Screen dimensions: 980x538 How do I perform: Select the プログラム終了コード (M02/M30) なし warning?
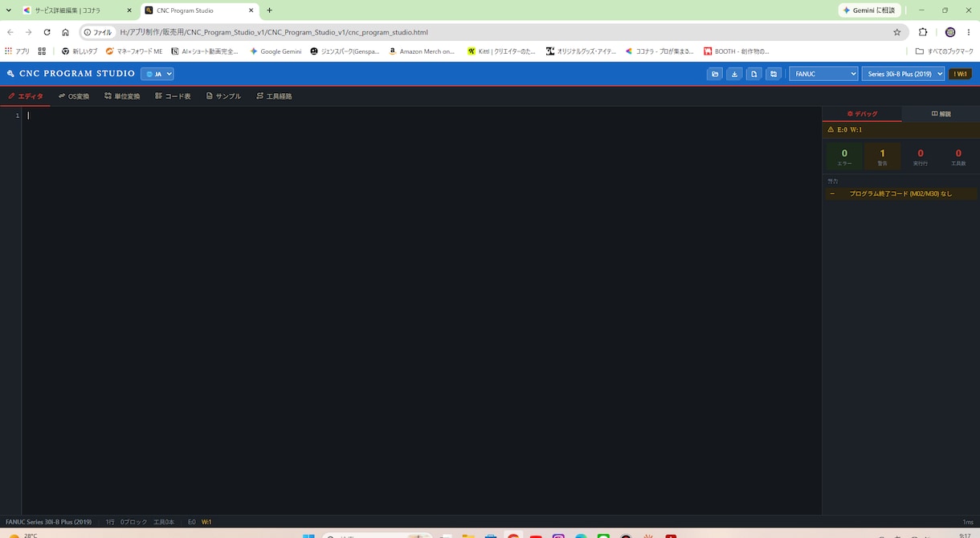click(901, 194)
